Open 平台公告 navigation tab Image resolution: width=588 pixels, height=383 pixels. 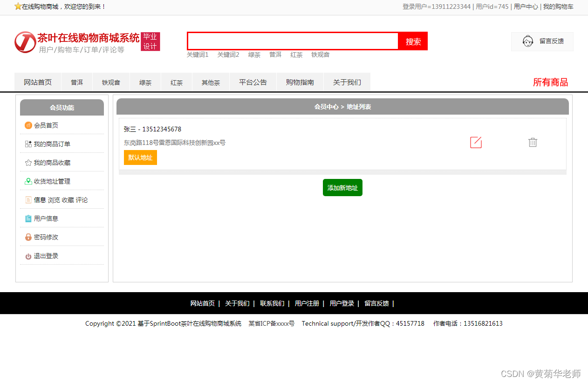[x=253, y=82]
